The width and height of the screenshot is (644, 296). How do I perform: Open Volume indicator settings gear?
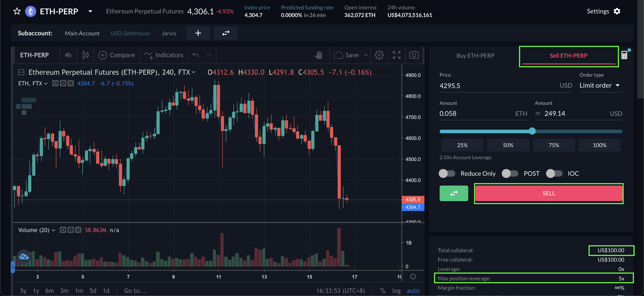(71, 230)
